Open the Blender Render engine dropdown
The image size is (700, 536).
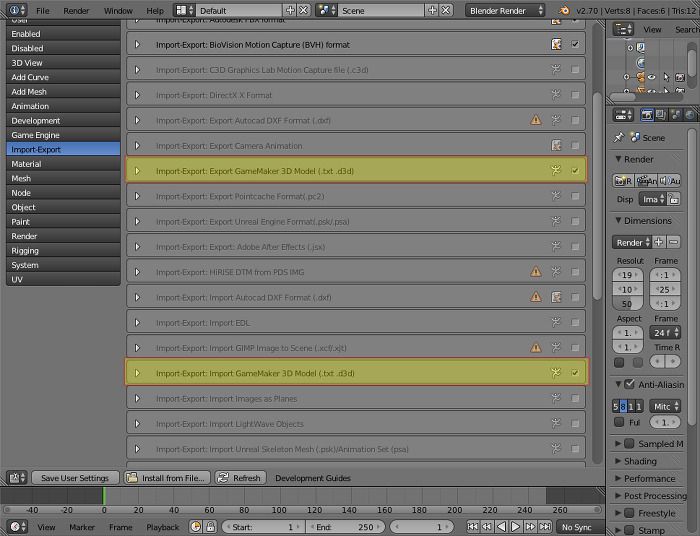[x=505, y=10]
